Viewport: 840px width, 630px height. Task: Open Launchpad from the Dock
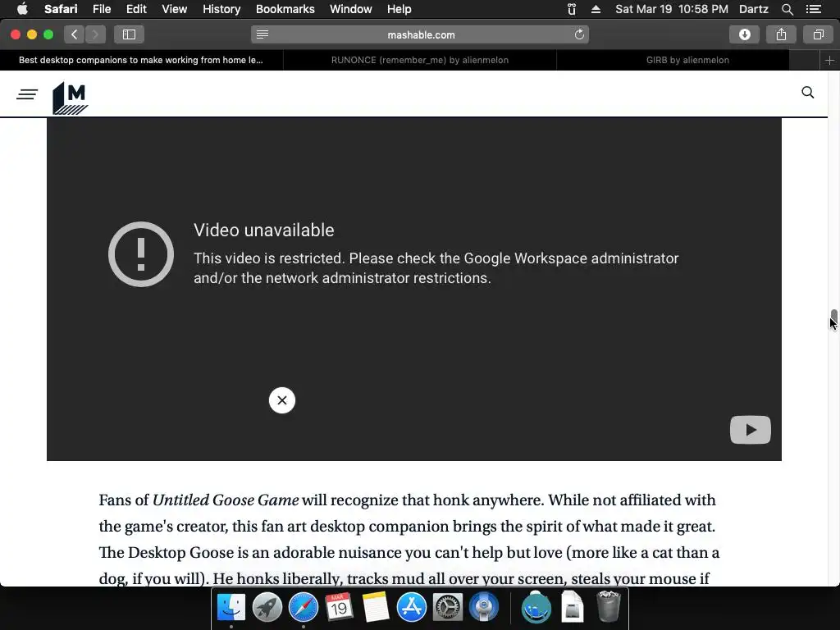click(x=267, y=608)
